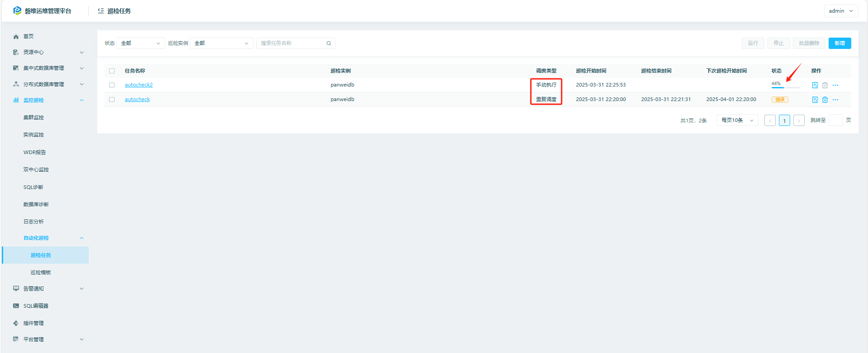This screenshot has width=868, height=353.
Task: Click the 批量删除 button
Action: (x=809, y=43)
